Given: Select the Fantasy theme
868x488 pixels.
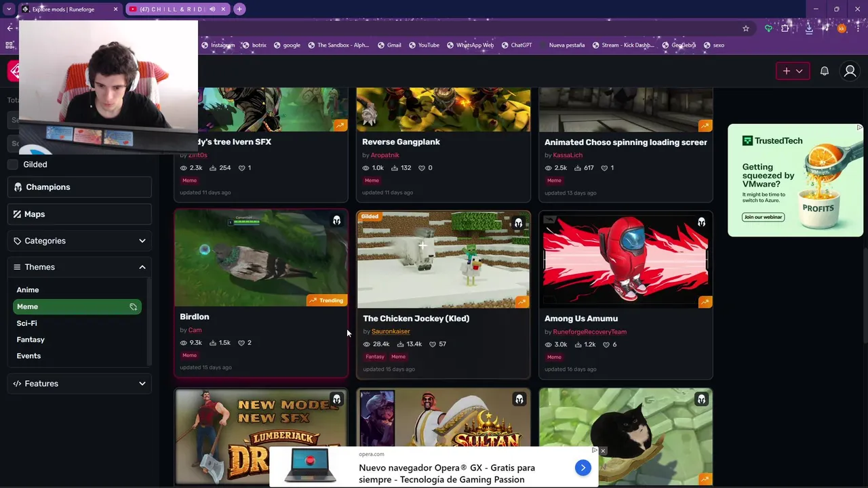Looking at the screenshot, I should click(x=31, y=340).
